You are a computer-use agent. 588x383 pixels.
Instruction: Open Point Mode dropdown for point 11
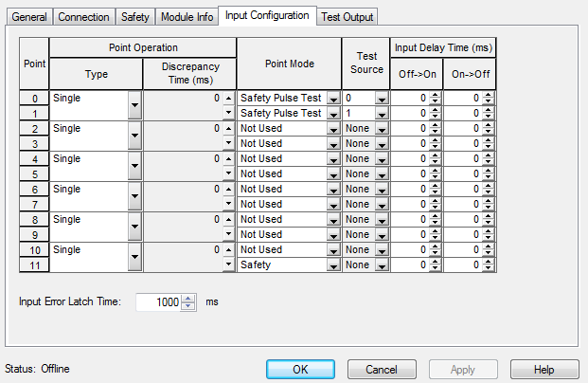point(333,264)
